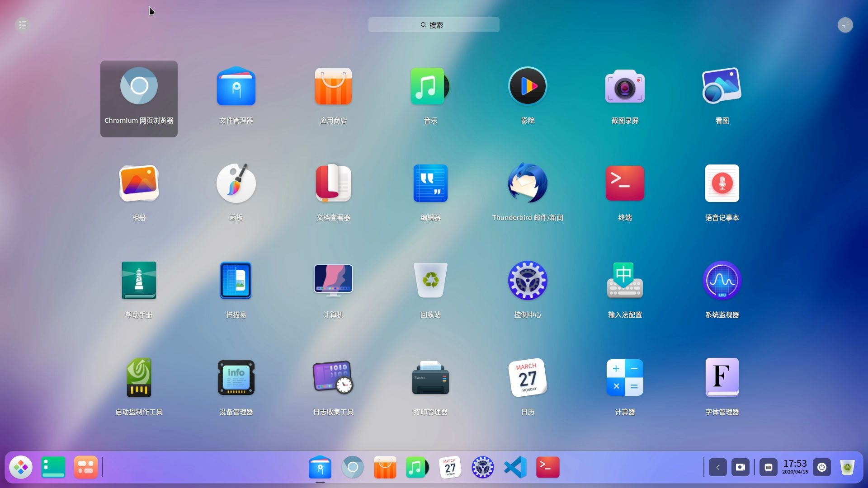Switch launcher to category view mode

click(x=22, y=25)
